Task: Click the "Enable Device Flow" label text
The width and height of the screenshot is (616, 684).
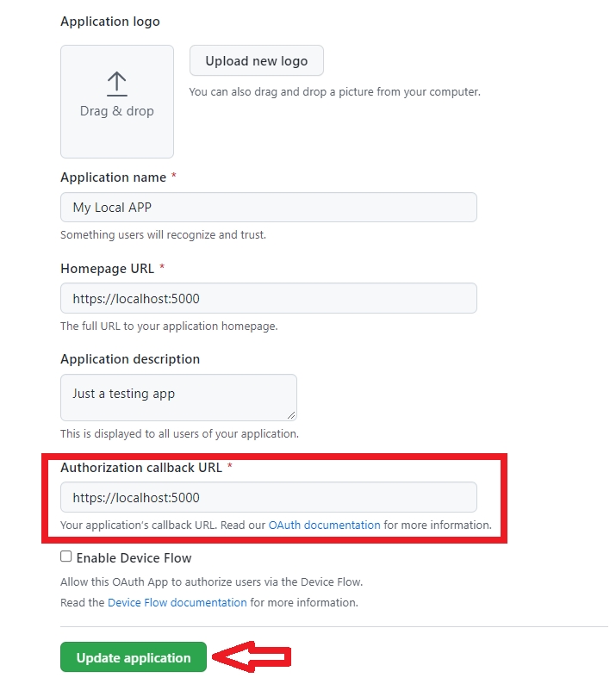Action: click(134, 558)
